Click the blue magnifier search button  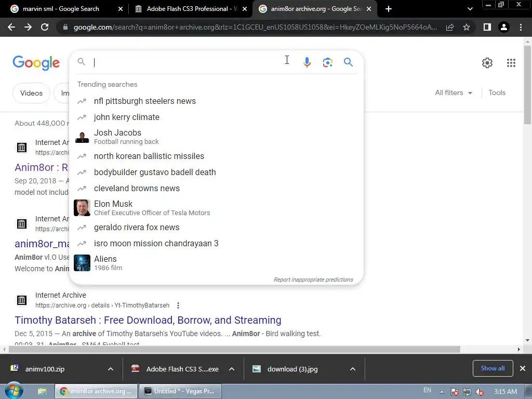tap(348, 62)
